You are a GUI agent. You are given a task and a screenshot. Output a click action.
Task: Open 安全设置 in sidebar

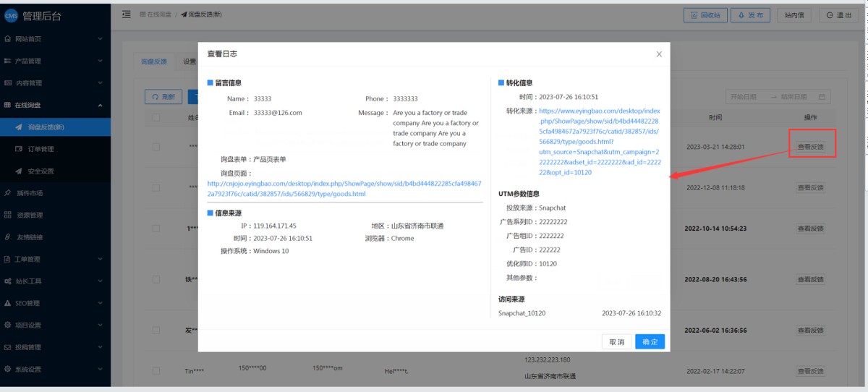pyautogui.click(x=45, y=171)
